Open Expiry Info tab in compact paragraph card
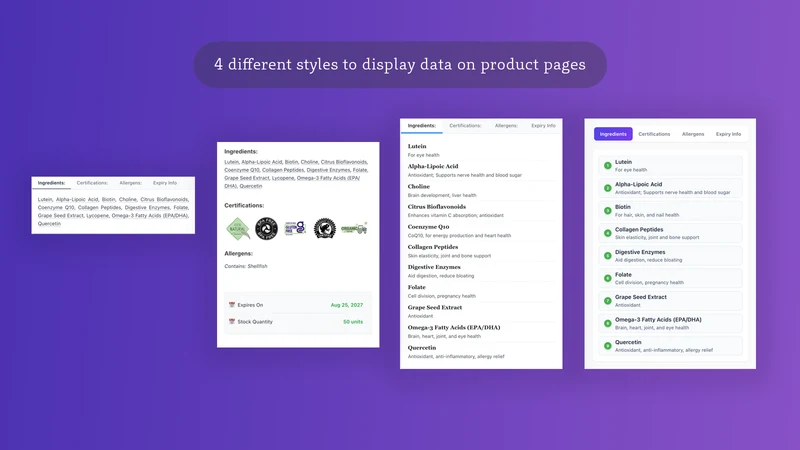 165,183
